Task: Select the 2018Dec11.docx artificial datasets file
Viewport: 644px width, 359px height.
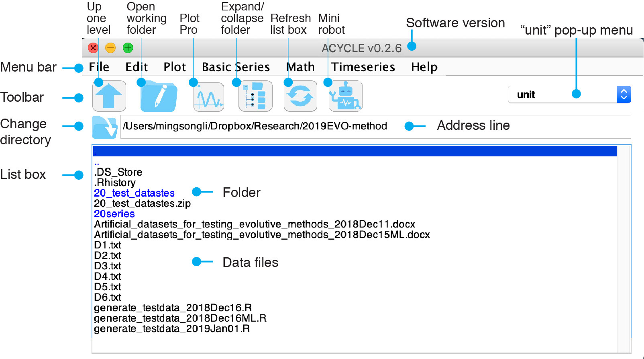Action: click(255, 224)
